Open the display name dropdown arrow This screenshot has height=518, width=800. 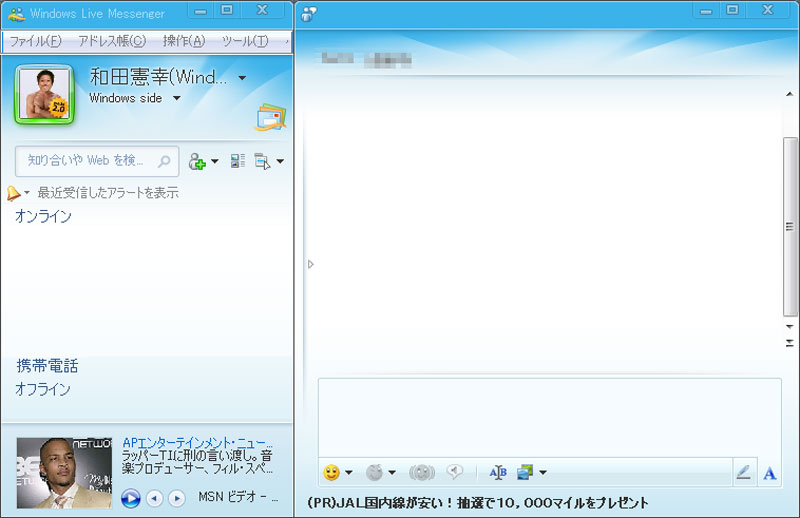(242, 78)
